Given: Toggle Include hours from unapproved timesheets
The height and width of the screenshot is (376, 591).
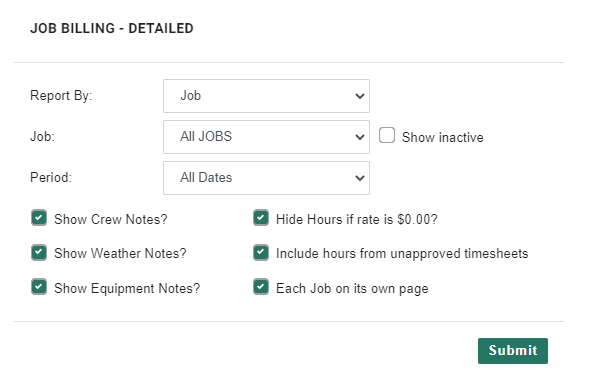Looking at the screenshot, I should click(x=261, y=252).
